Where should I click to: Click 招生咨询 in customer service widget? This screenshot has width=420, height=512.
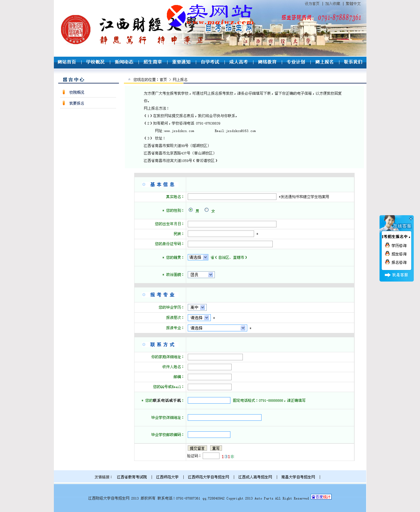399,254
